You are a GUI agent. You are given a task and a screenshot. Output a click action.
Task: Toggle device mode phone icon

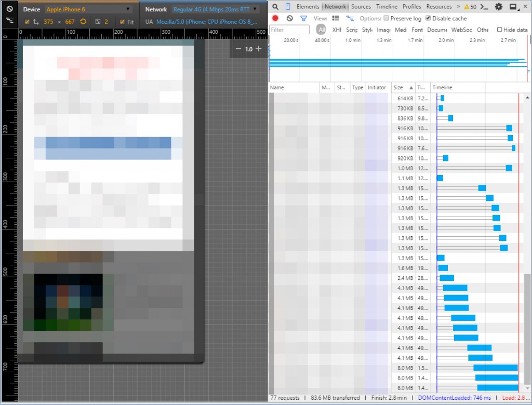[x=288, y=7]
